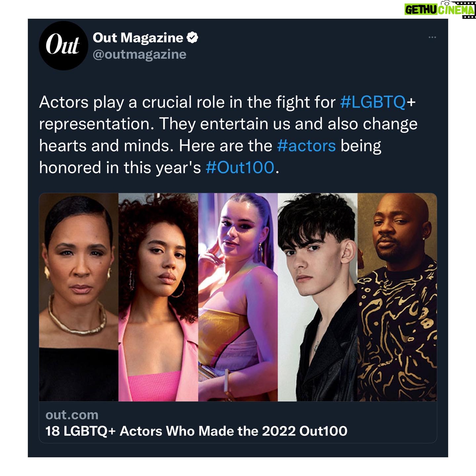Open the Out Magazine profile avatar

[63, 46]
